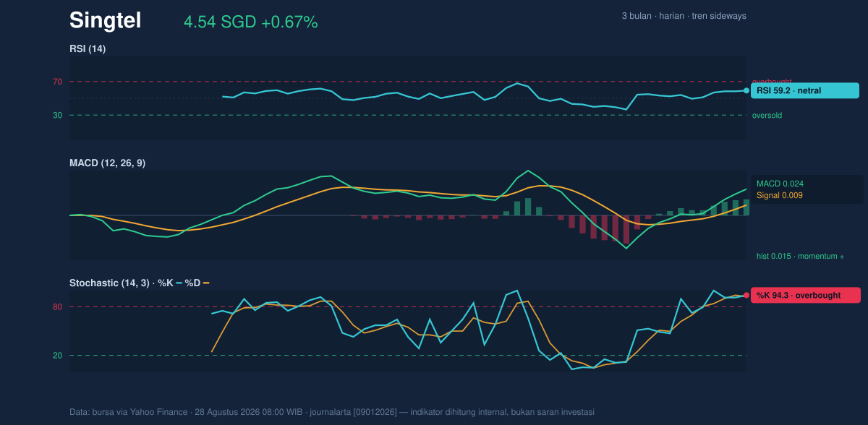Click the Stochastic 20 axis label
This screenshot has width=868, height=425.
57,355
